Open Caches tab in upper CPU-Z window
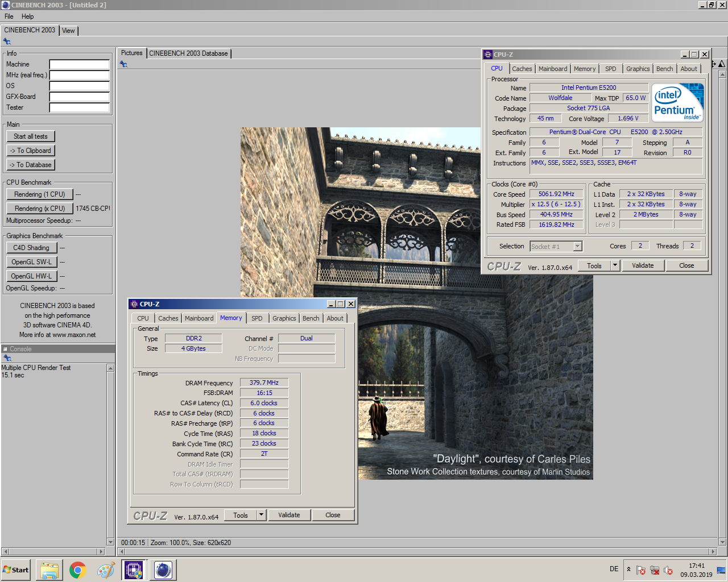 522,69
